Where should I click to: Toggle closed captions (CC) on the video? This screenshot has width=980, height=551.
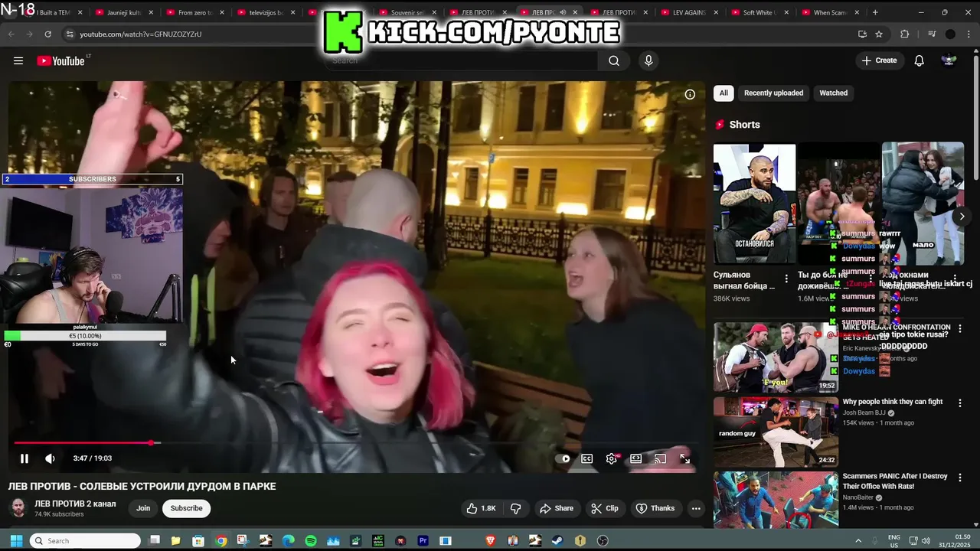coord(586,459)
